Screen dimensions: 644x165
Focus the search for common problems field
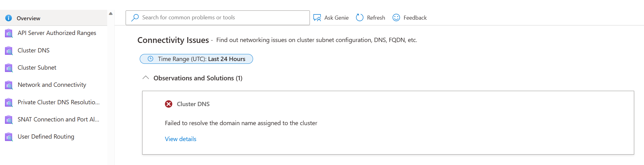click(221, 18)
